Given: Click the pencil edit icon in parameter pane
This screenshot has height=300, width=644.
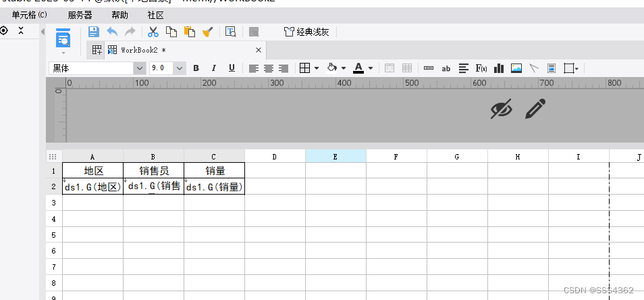Looking at the screenshot, I should click(535, 109).
